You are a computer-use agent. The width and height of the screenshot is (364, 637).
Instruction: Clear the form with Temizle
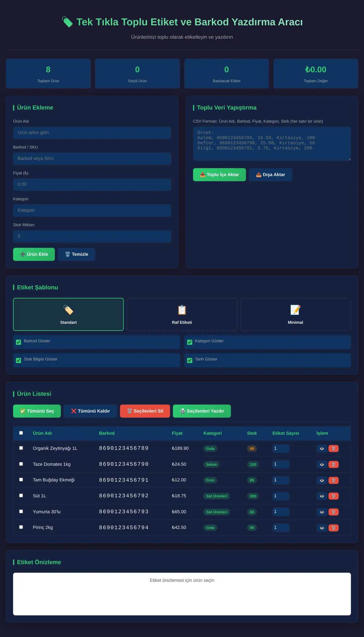(76, 254)
